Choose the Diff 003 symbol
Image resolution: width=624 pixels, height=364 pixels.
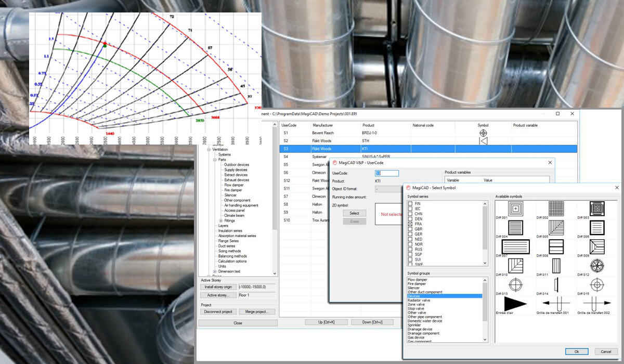click(x=596, y=209)
